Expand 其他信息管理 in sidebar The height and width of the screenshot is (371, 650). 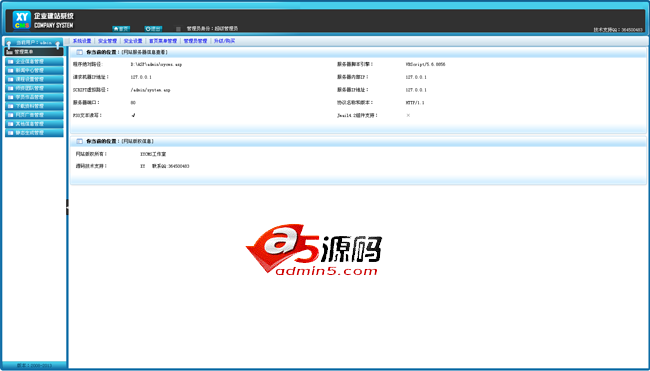34,124
